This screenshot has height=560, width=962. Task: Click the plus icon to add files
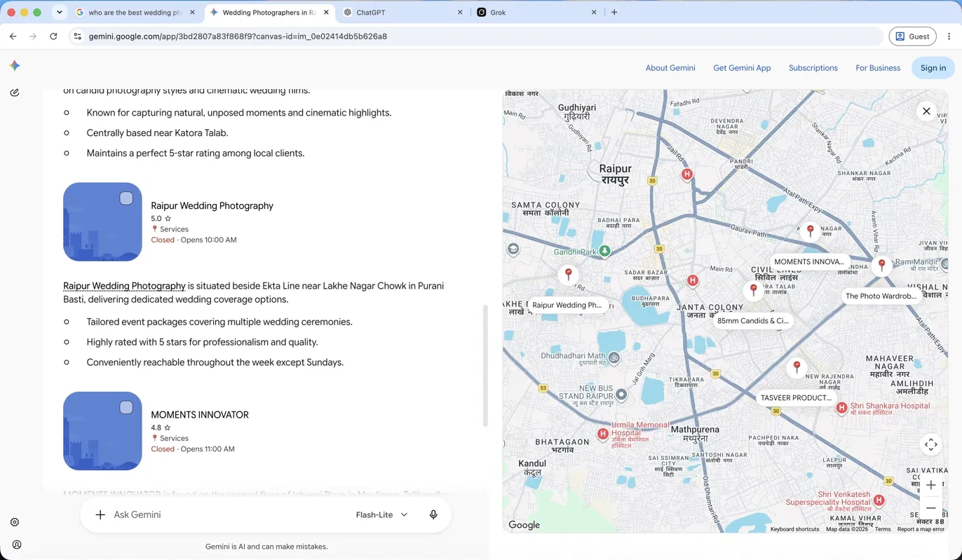point(100,514)
